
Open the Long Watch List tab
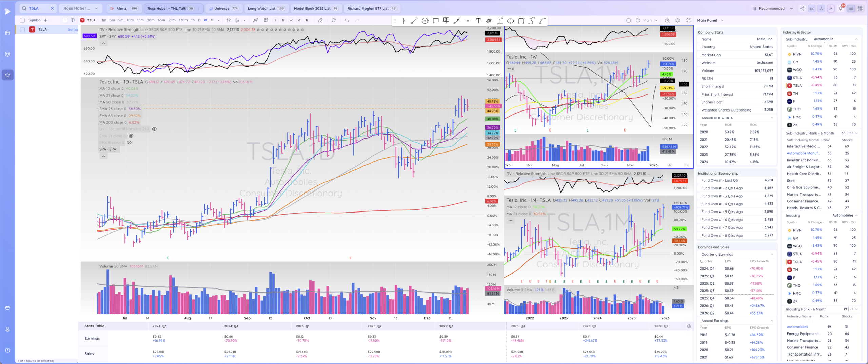pos(266,8)
